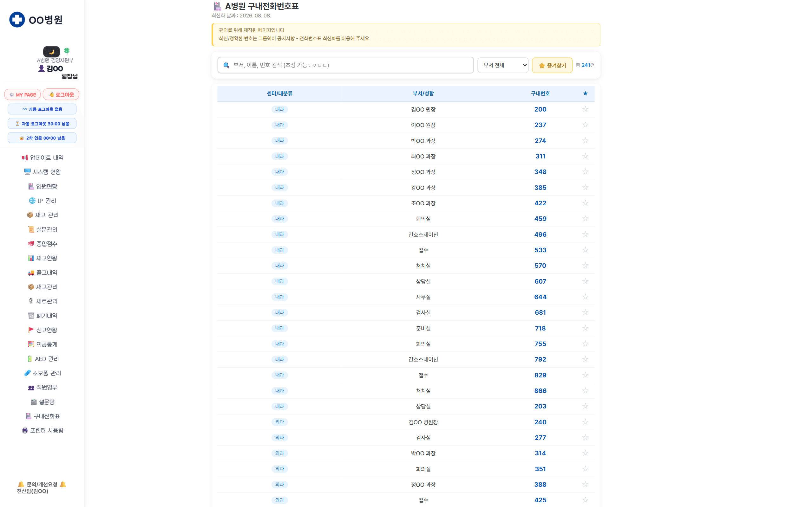Open IP 관리 globe menu
The image size is (812, 507).
[42, 201]
